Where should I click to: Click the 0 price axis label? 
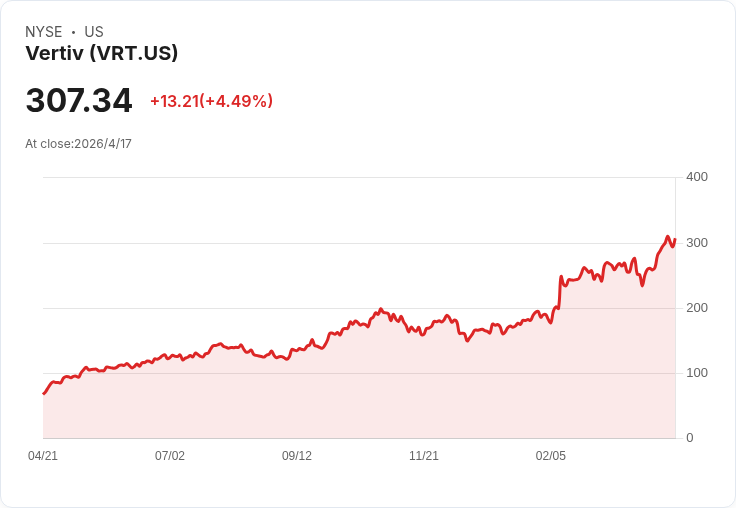pyautogui.click(x=690, y=438)
